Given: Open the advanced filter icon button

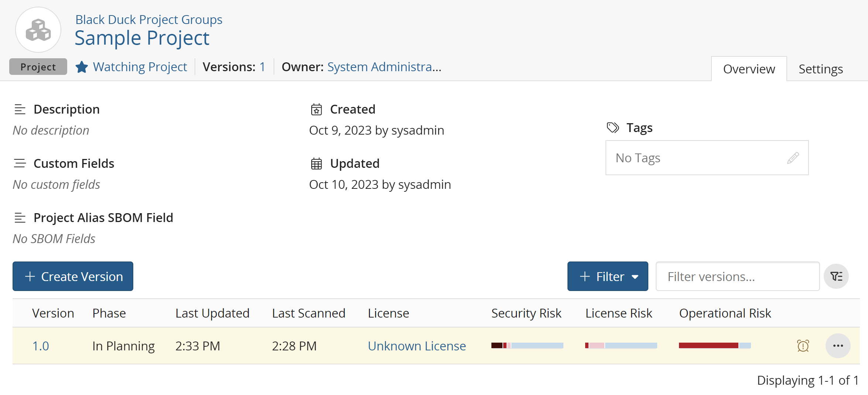Looking at the screenshot, I should [x=836, y=276].
